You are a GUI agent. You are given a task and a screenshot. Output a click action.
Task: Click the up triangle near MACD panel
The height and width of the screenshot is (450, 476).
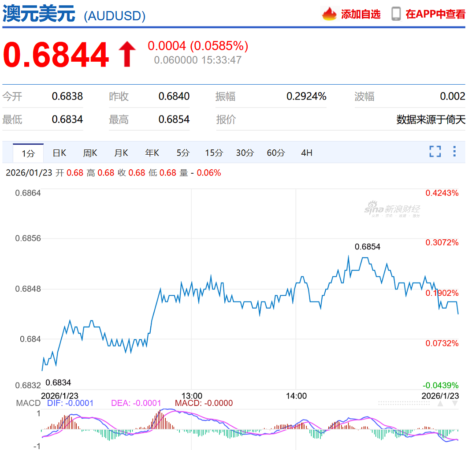pos(440,404)
